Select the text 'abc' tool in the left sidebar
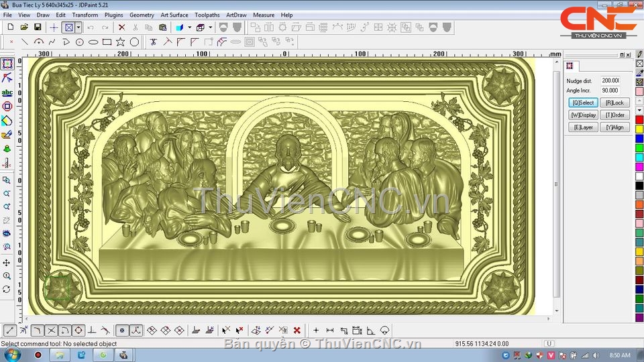 pos(7,93)
